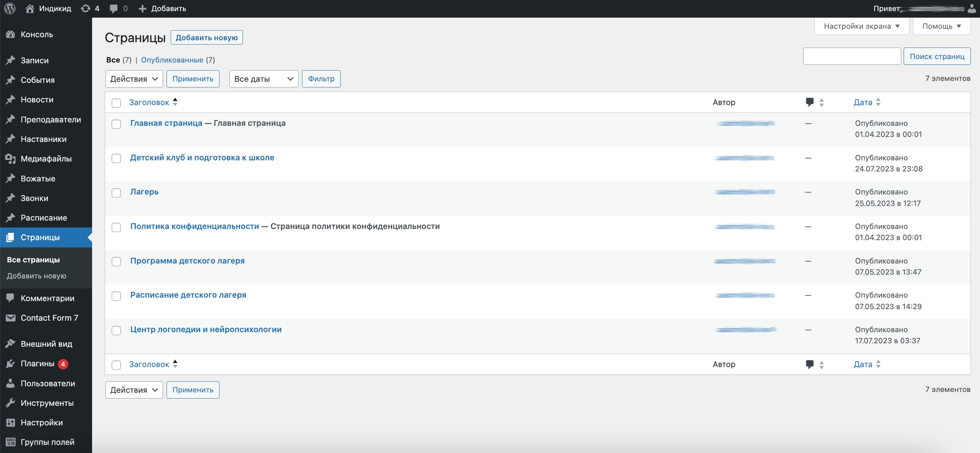Open the top Действия bulk actions dropdown

134,79
